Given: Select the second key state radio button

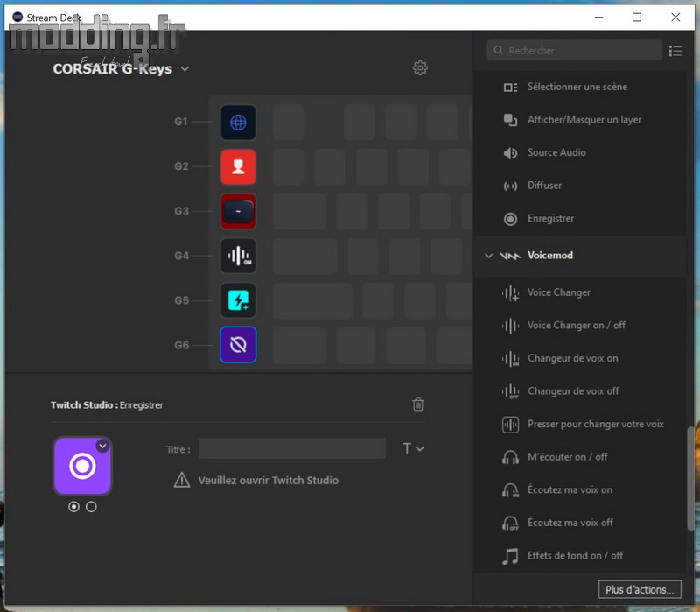Looking at the screenshot, I should tap(91, 507).
